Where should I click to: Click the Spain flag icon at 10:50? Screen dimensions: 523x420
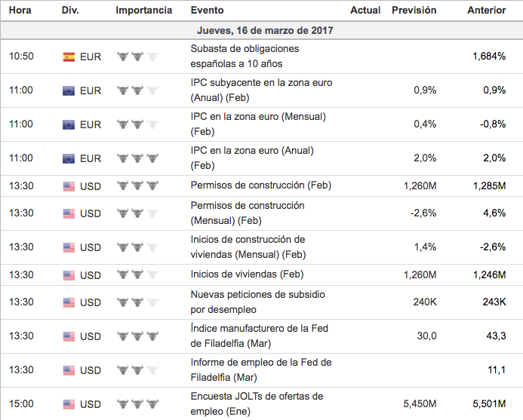[69, 57]
